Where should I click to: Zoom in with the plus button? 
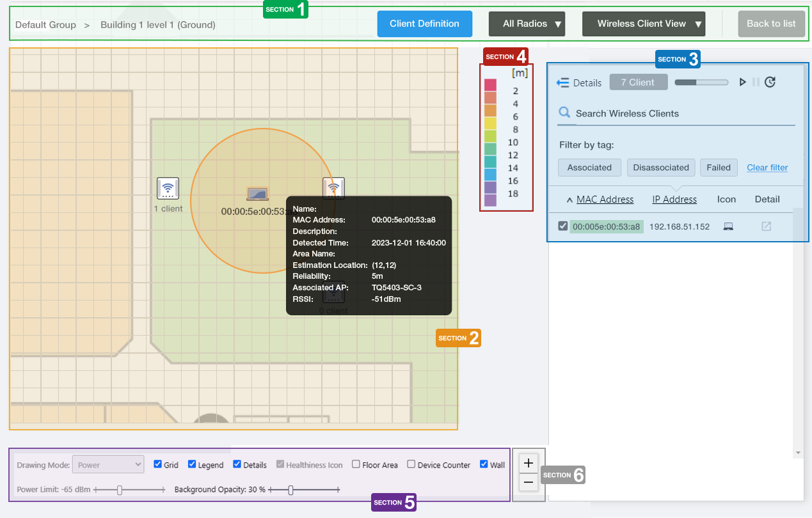coord(529,463)
